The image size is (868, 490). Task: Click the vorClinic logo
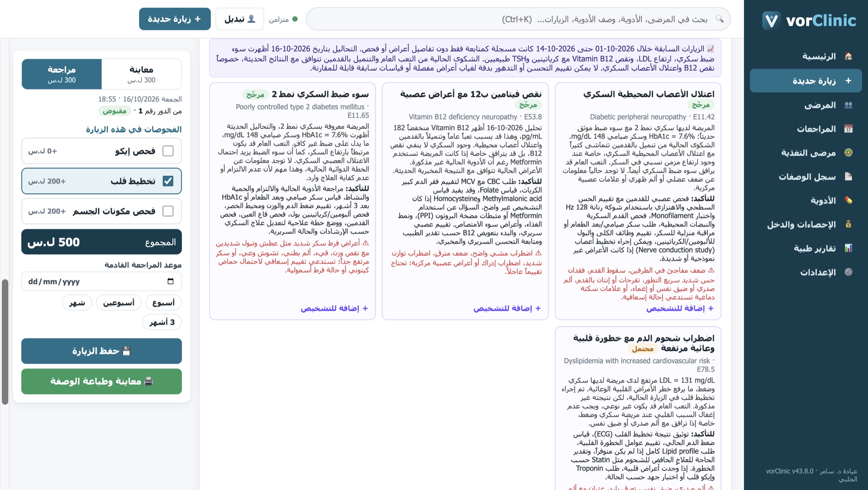809,20
